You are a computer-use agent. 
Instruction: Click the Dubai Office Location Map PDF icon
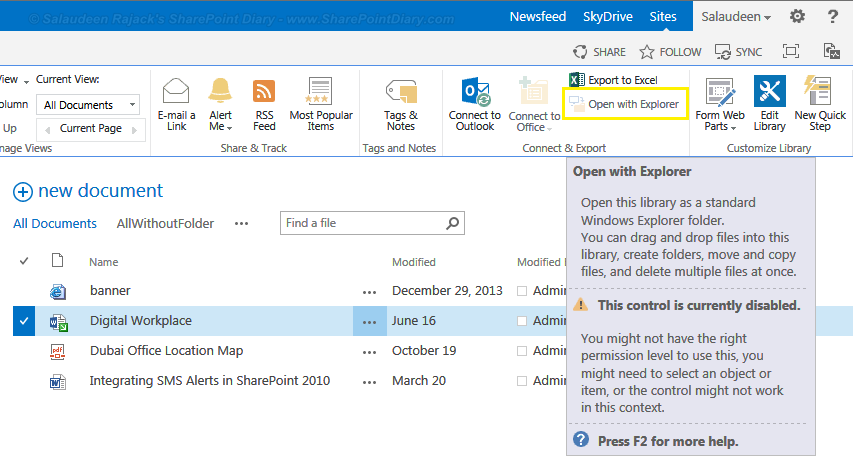58,352
